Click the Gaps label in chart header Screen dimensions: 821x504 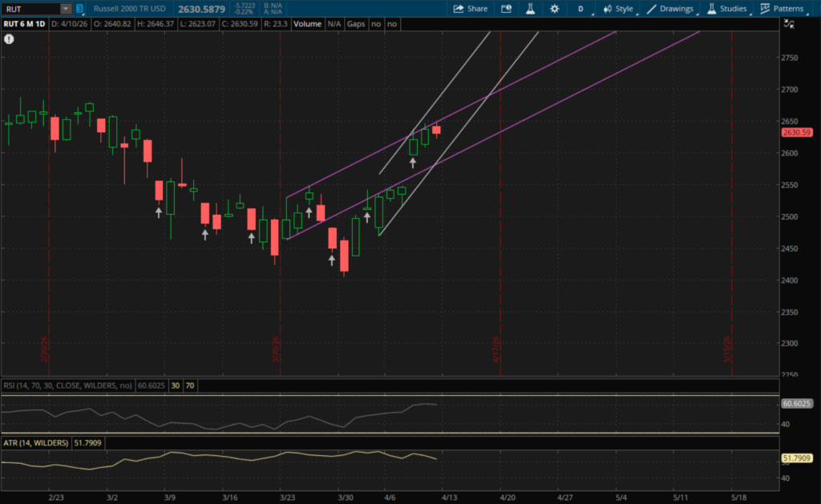[356, 24]
